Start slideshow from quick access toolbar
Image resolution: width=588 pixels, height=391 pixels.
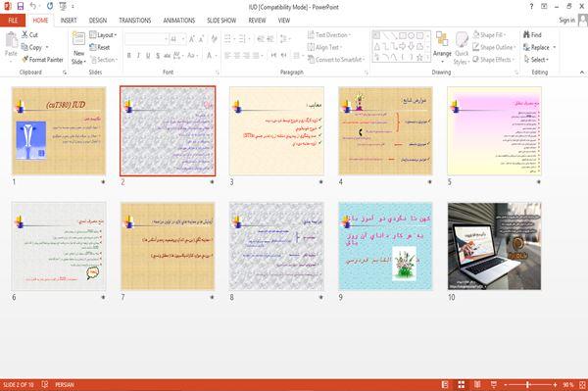pos(63,7)
